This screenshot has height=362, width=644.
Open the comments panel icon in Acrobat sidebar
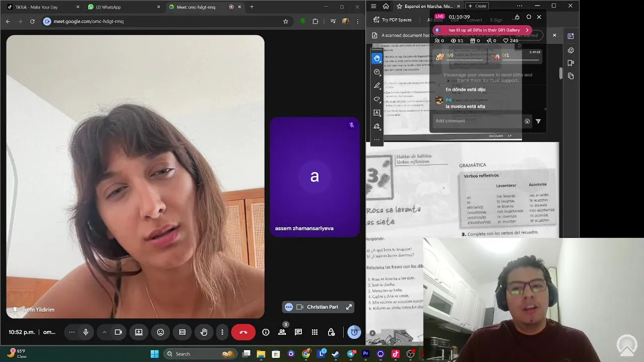[x=571, y=50]
